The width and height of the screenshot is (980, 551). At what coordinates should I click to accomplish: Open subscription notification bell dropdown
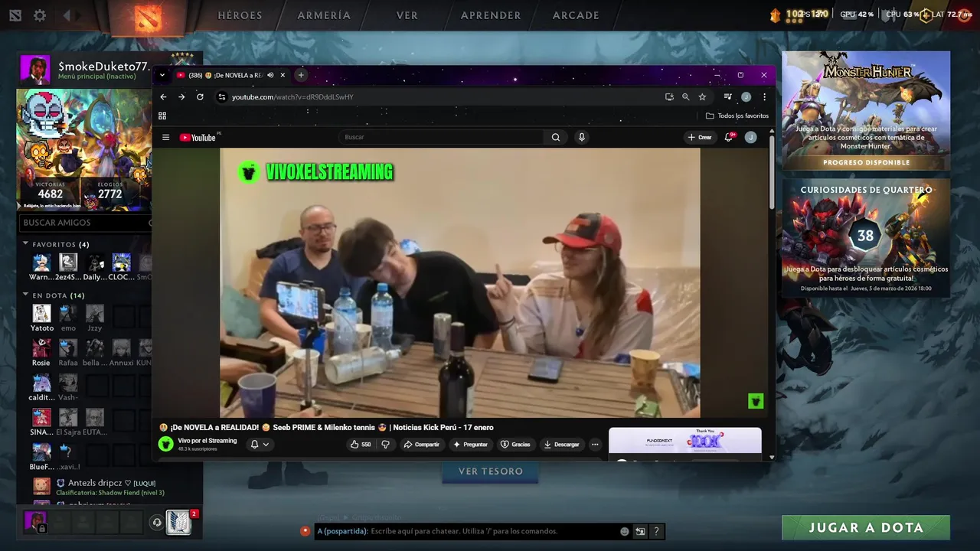coord(260,445)
